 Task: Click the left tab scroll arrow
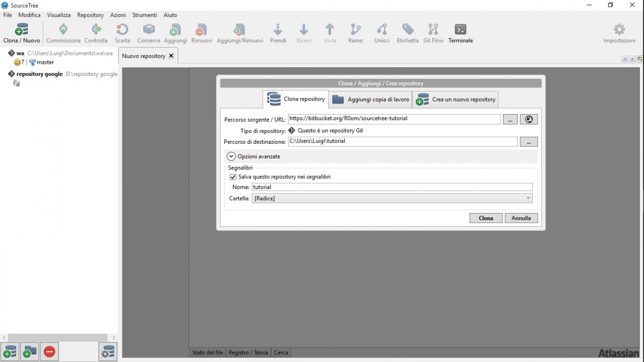pos(625,59)
